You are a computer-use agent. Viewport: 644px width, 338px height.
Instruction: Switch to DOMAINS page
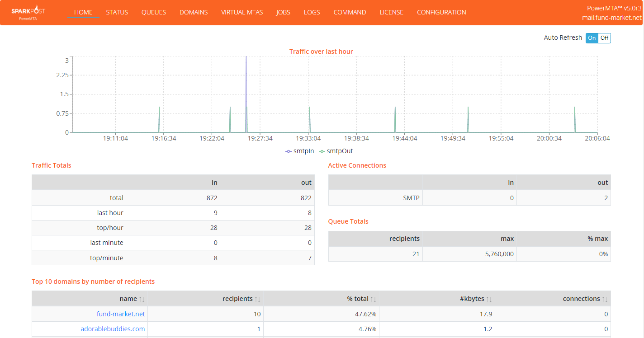194,13
